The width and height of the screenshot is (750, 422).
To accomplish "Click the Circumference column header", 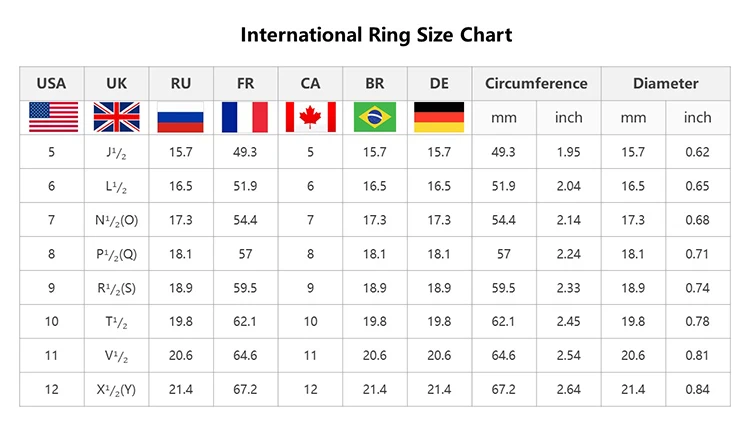I will click(536, 83).
